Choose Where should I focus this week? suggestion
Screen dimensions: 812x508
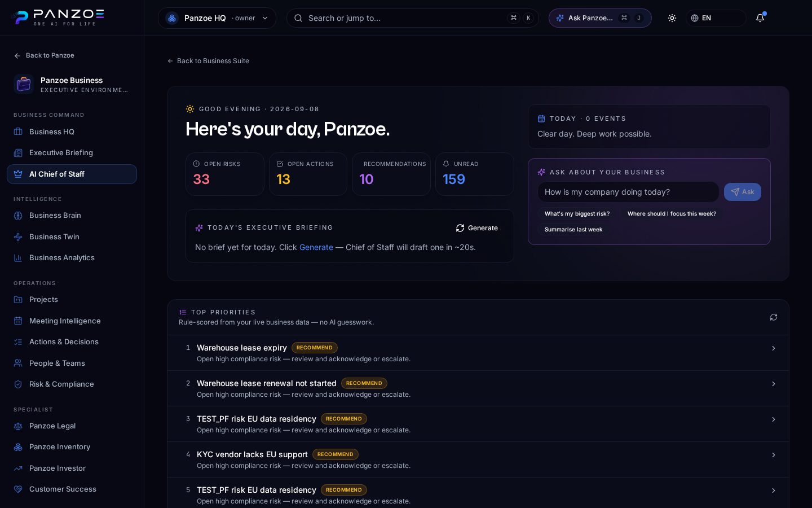[x=672, y=214]
